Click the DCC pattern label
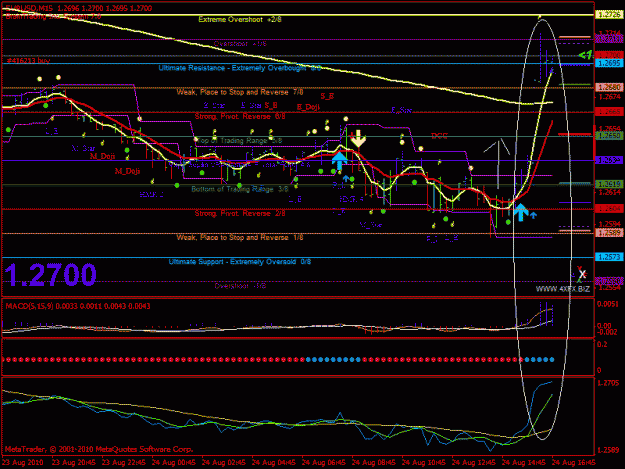Viewport: 625px width, 469px height. pos(439,136)
